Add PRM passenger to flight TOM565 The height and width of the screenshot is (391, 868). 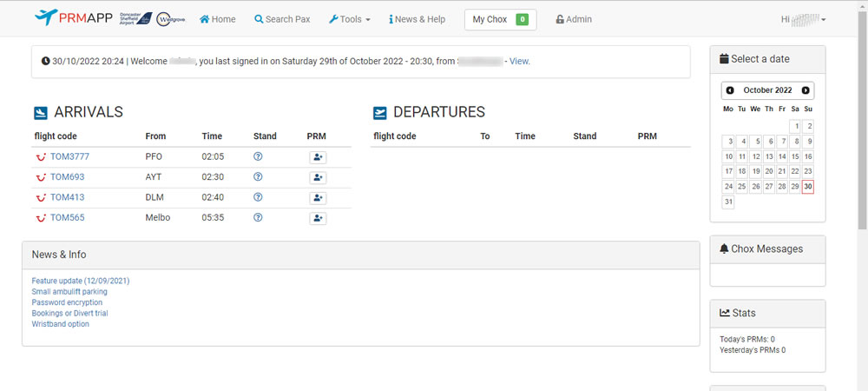(x=318, y=218)
